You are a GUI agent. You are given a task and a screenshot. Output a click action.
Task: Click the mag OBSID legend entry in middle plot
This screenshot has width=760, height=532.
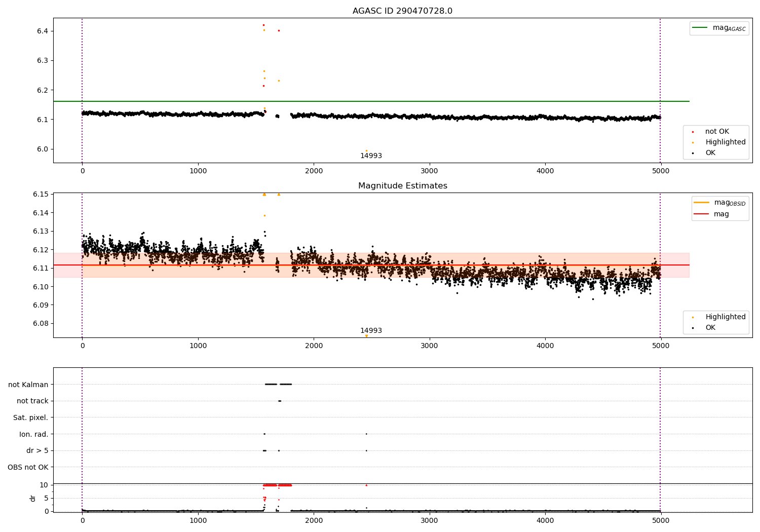click(x=720, y=203)
